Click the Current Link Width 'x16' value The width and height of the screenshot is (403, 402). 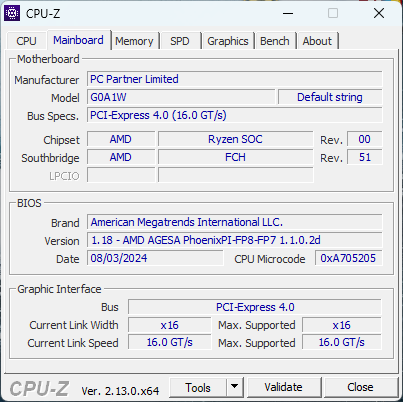tap(170, 325)
